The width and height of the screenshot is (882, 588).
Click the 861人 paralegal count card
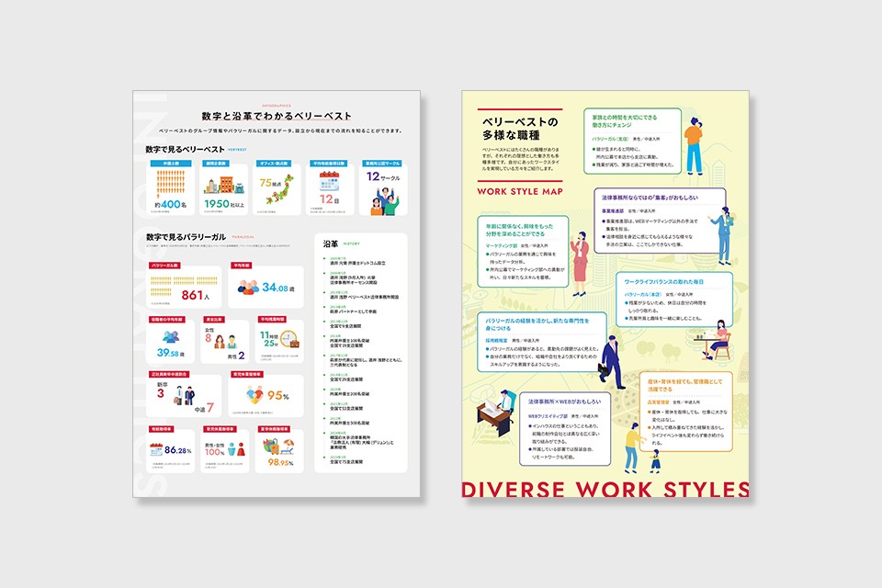pyautogui.click(x=185, y=286)
